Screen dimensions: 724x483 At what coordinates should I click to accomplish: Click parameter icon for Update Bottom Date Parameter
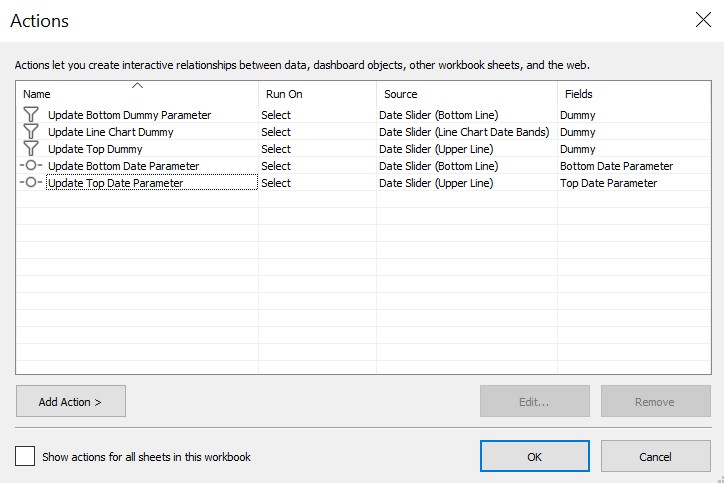[30, 166]
